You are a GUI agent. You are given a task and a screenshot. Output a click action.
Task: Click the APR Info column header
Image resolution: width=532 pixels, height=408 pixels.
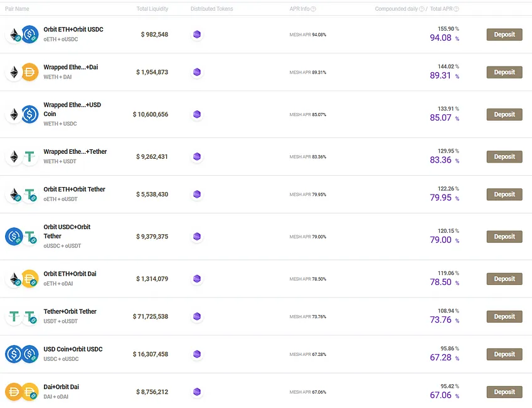pos(299,9)
